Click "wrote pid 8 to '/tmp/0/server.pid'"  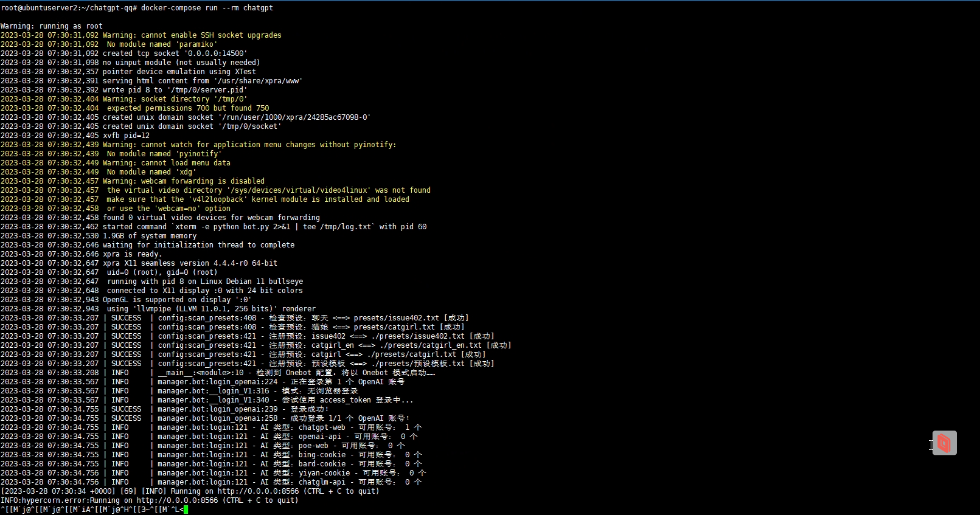tap(175, 90)
